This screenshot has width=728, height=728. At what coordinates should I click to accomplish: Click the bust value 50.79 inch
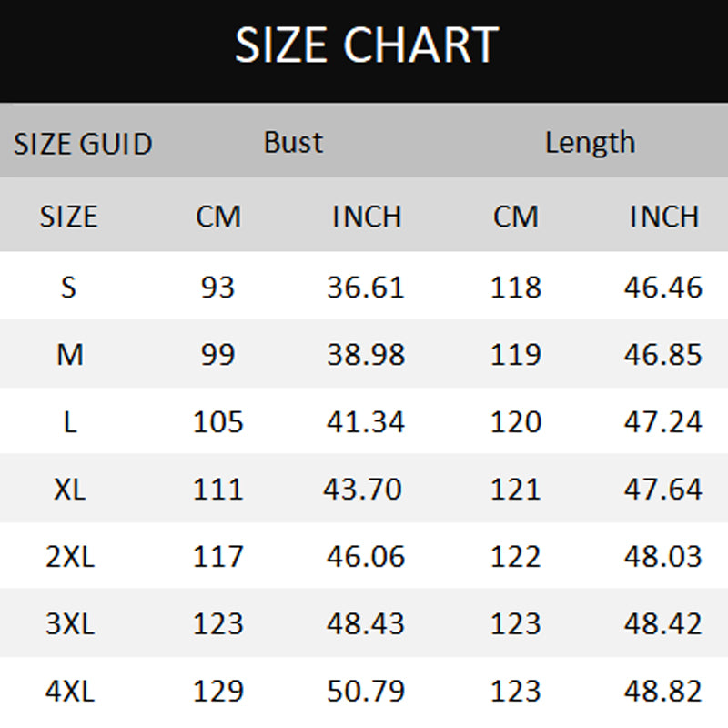tap(366, 691)
